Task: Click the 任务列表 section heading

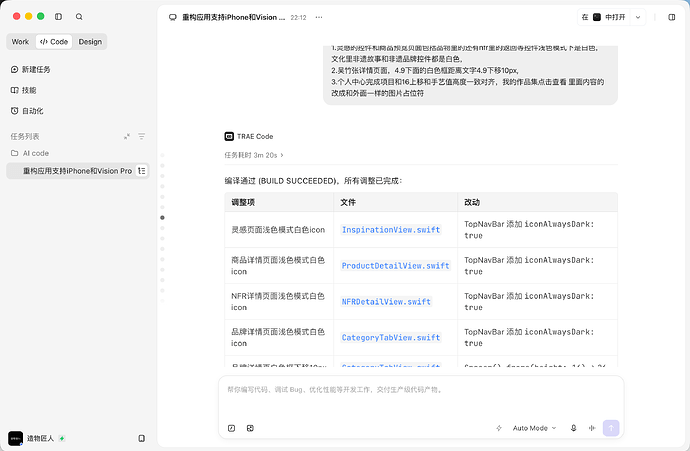Action: click(x=25, y=136)
